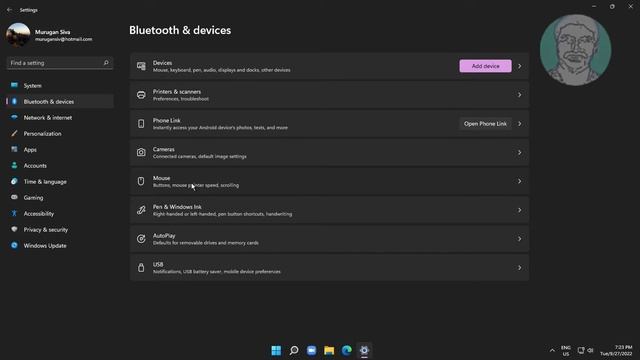Expand the Devices row chevron

point(520,66)
